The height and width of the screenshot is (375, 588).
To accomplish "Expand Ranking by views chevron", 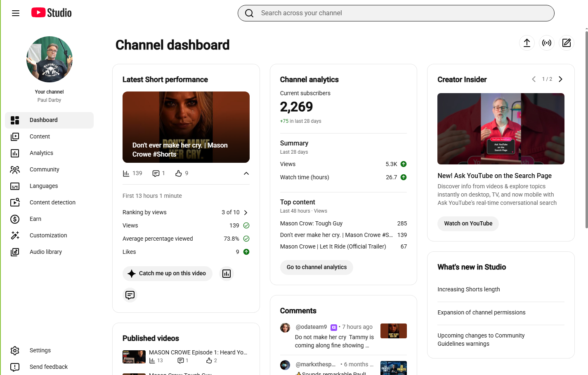I will 246,213.
